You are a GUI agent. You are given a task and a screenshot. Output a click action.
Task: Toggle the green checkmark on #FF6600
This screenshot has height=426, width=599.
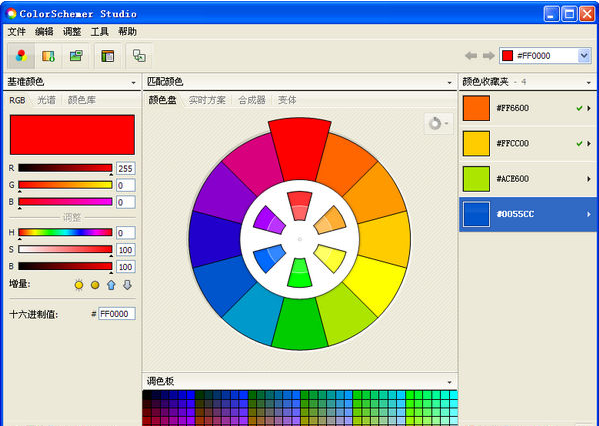[580, 109]
